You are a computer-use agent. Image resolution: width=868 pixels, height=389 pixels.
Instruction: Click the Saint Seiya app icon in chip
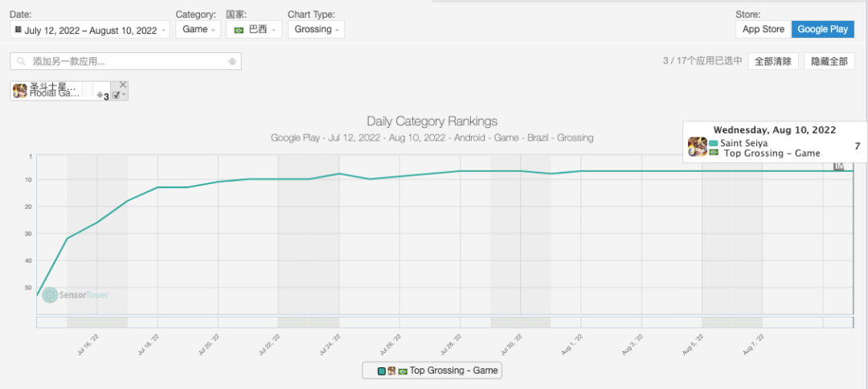20,92
